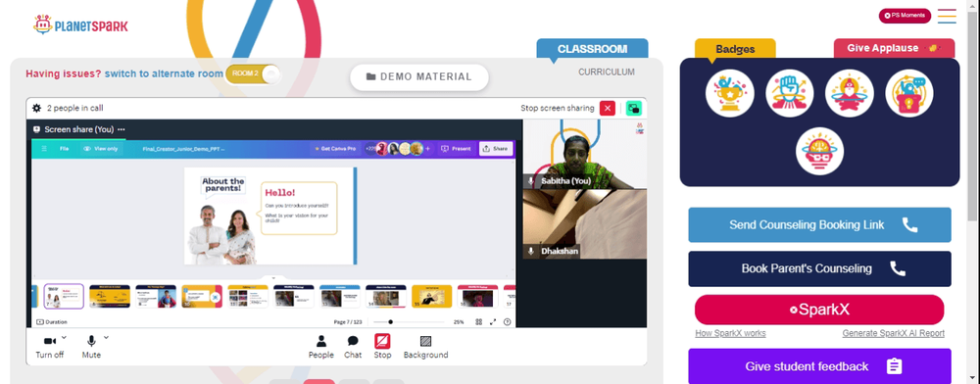Image resolution: width=980 pixels, height=384 pixels.
Task: Open the Chat panel
Action: tap(353, 347)
